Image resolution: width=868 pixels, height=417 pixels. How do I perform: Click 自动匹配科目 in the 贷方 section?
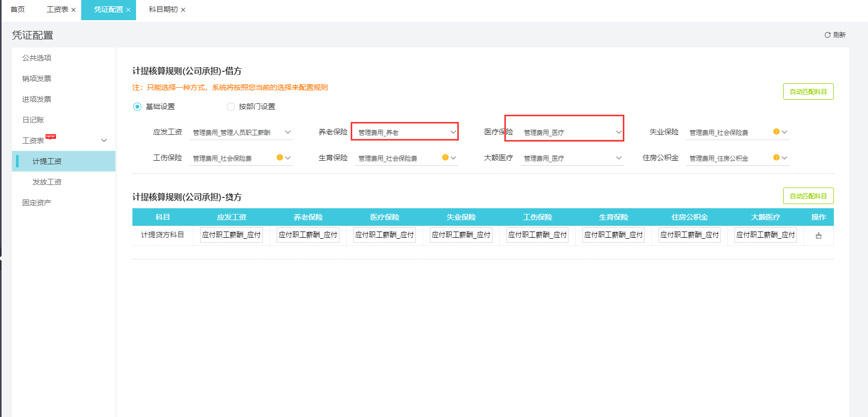808,196
